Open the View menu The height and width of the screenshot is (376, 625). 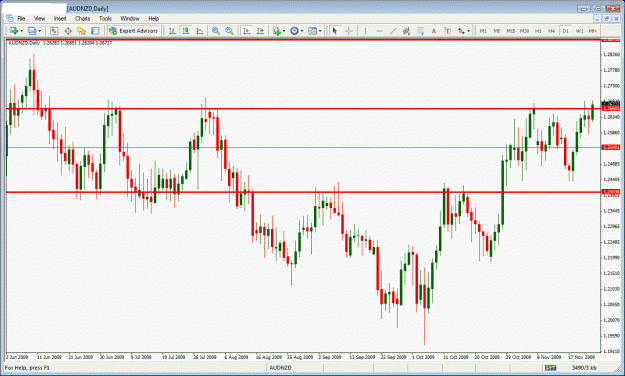[x=39, y=18]
